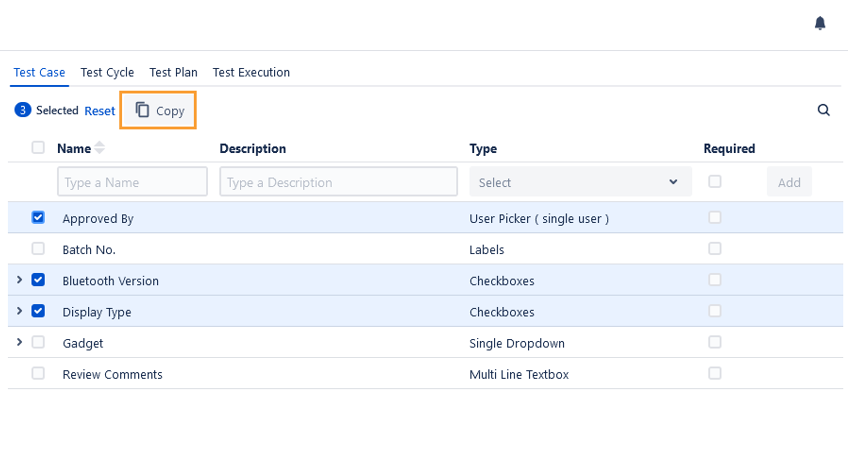This screenshot has width=848, height=460.
Task: Tick the Review Comments row checkbox
Action: pyautogui.click(x=38, y=373)
